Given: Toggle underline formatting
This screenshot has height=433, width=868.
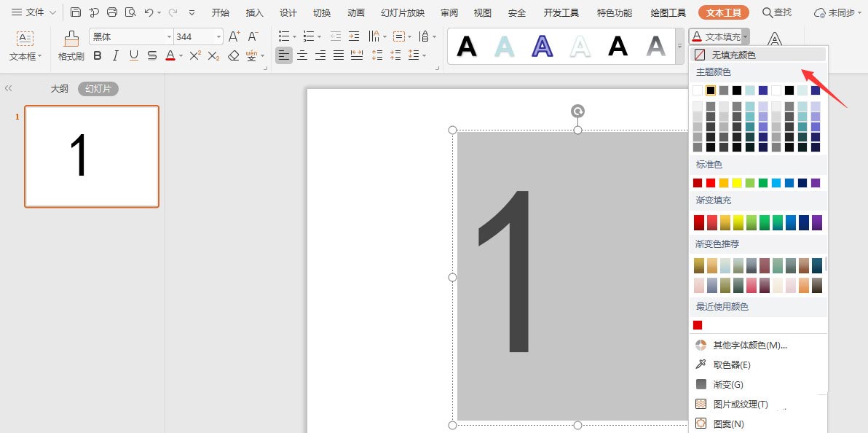Looking at the screenshot, I should click(133, 55).
